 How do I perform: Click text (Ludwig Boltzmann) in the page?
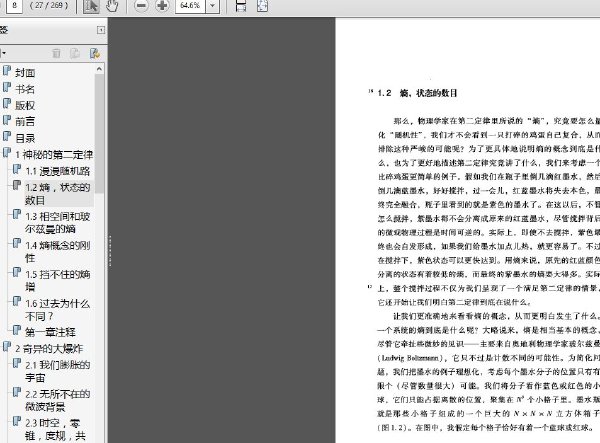point(409,358)
